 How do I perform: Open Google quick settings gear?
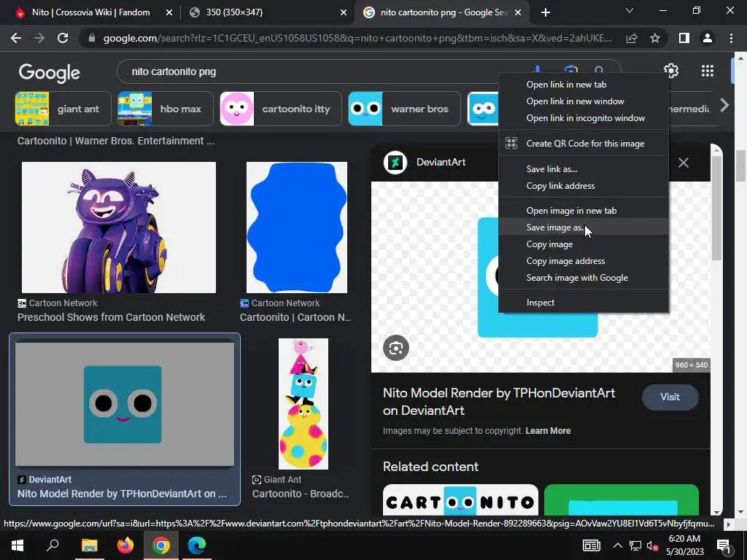coord(671,71)
